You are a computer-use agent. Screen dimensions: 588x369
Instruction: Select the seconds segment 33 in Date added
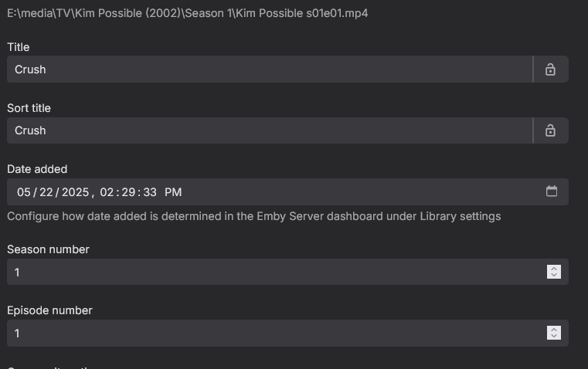150,192
